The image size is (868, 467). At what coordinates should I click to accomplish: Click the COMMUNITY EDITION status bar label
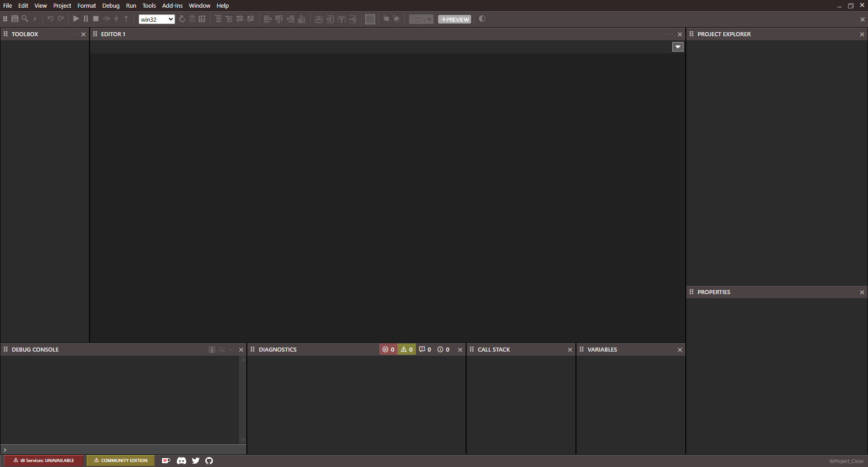pyautogui.click(x=120, y=460)
